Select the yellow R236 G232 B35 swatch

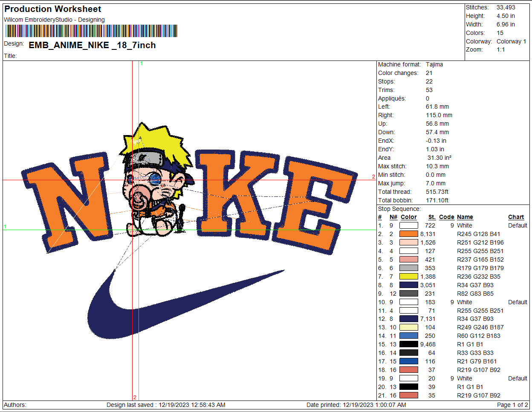point(408,277)
